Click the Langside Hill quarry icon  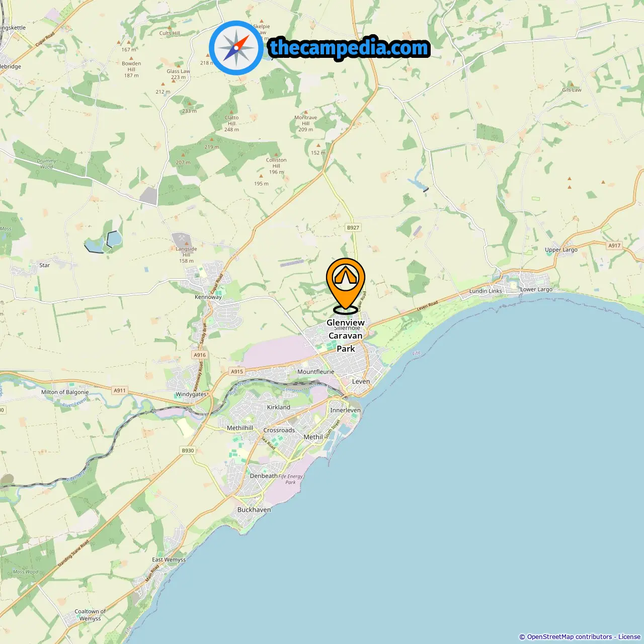(181, 238)
